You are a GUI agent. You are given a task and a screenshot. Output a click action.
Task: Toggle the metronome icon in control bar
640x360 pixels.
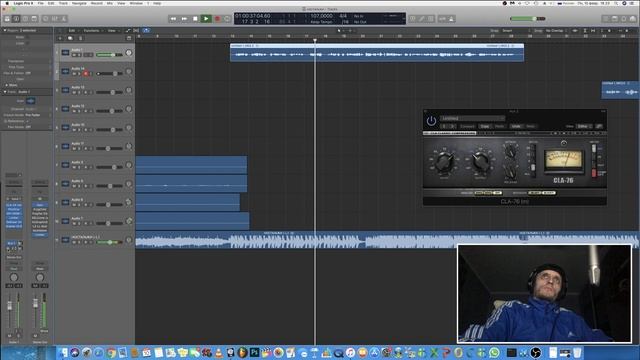tap(451, 19)
